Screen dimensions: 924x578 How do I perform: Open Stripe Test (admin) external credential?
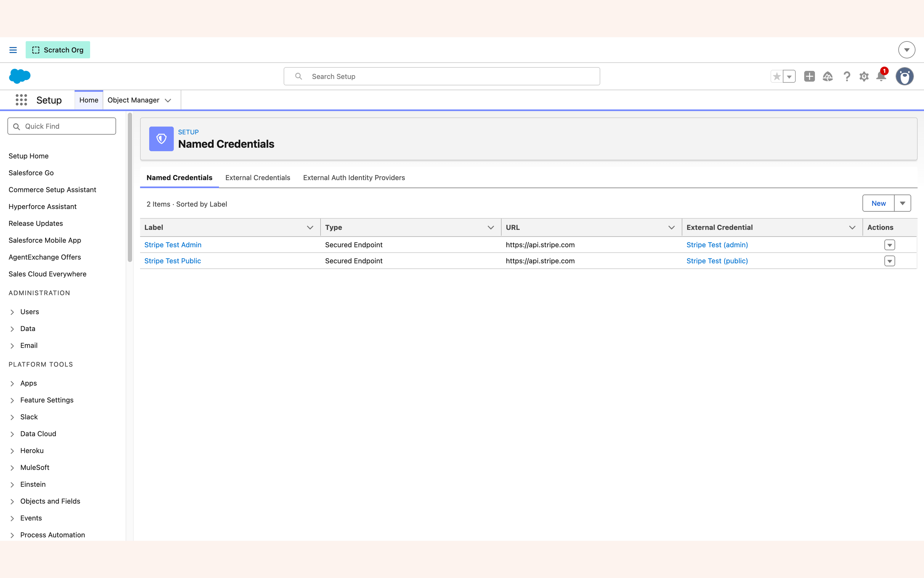(x=717, y=245)
